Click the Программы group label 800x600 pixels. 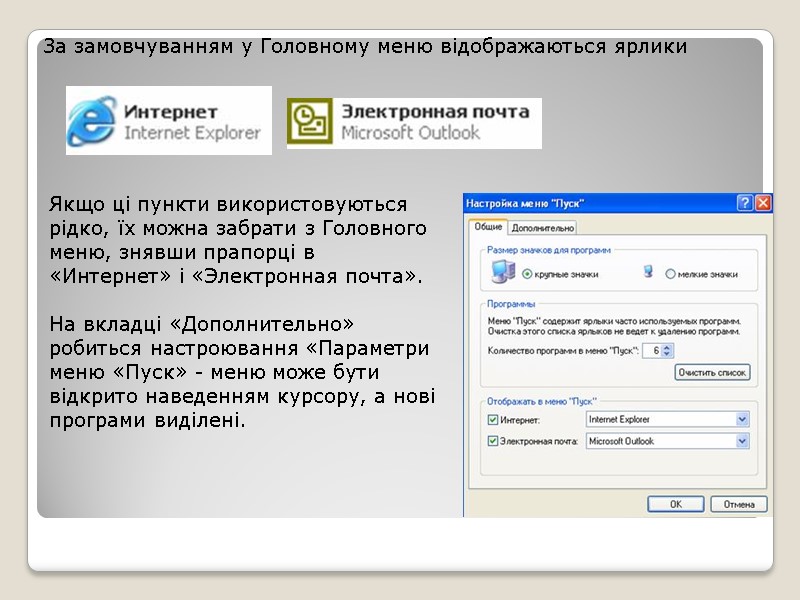(x=511, y=304)
